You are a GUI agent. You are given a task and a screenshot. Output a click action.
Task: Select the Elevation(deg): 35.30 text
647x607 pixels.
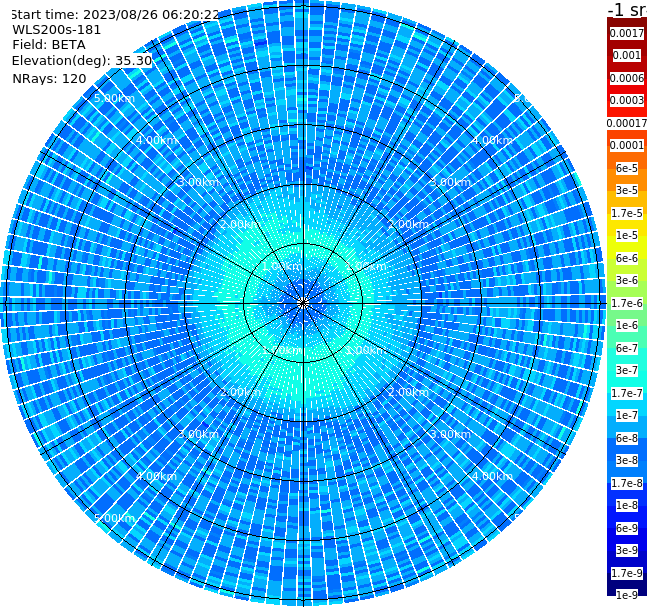pyautogui.click(x=82, y=61)
